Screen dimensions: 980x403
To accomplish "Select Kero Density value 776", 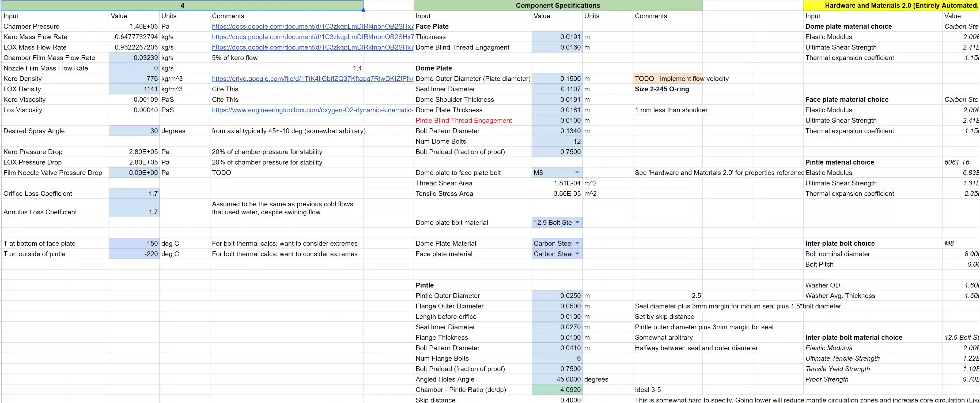I will [x=134, y=79].
